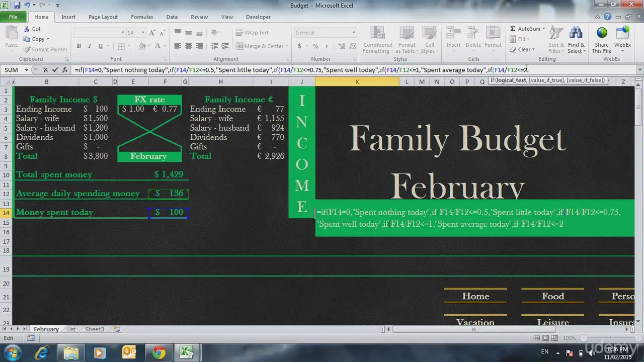Cancel the formula entry with the X

[45, 70]
